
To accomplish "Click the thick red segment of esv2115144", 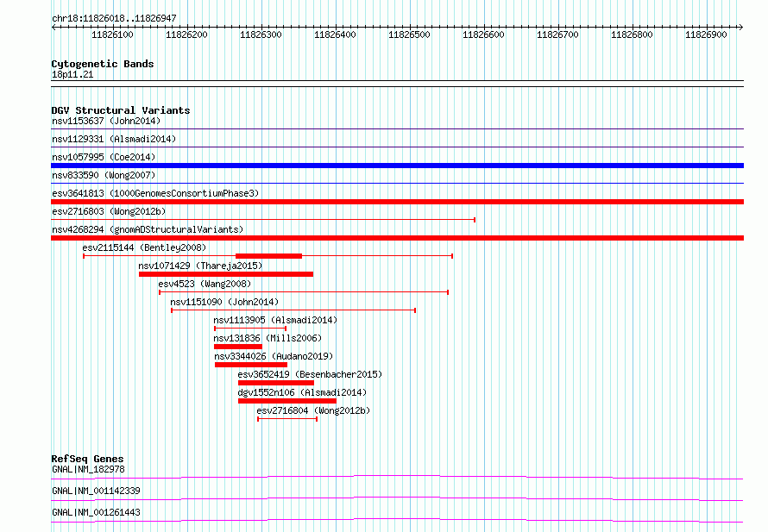I will 269,256.
